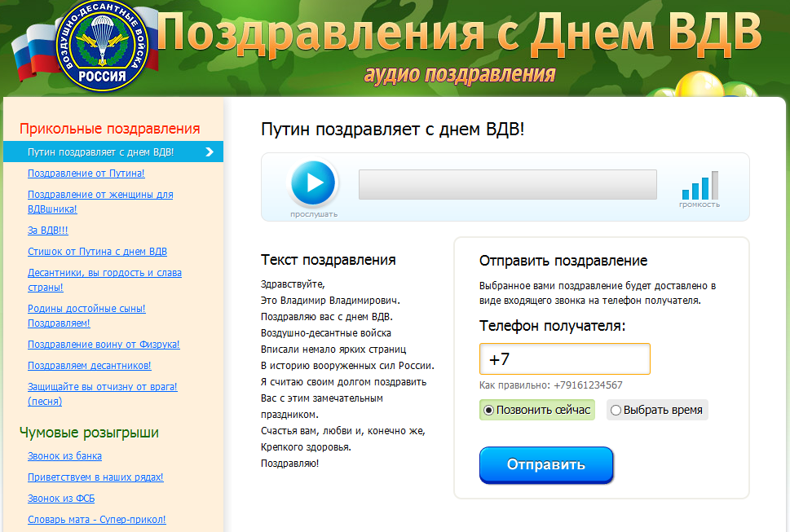This screenshot has width=790, height=532.
Task: Open 'Словарь мата - Супер-прикол!' link
Action: [x=97, y=520]
